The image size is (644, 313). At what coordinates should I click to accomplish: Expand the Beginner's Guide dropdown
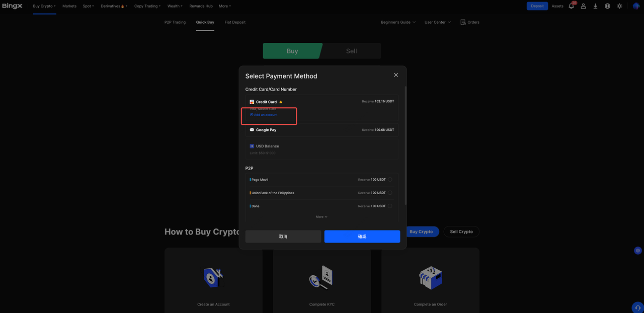[x=398, y=22]
